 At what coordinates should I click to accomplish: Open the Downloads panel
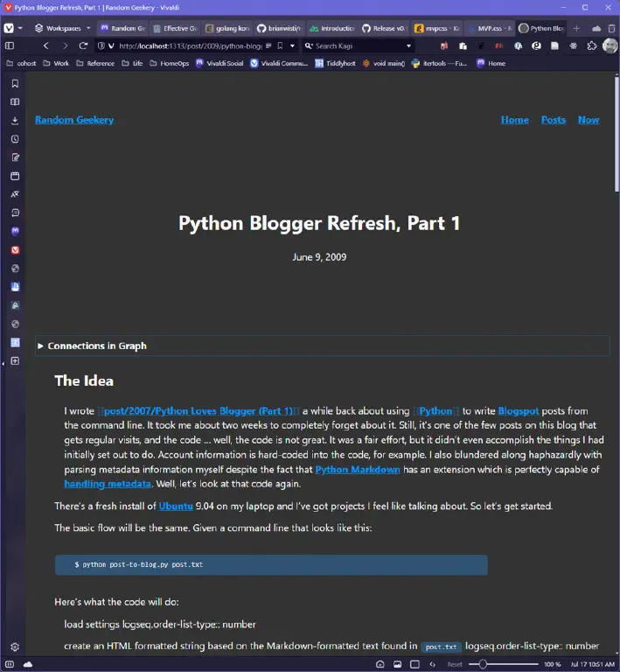click(15, 121)
